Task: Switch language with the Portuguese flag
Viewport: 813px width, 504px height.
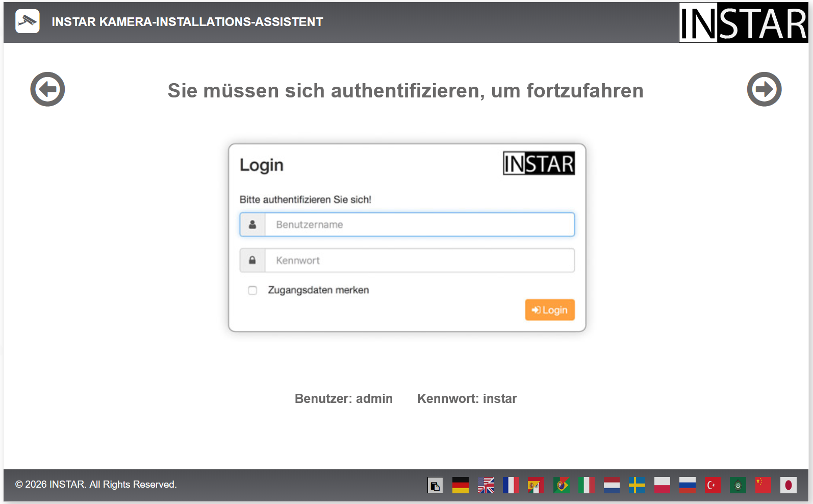Action: click(561, 485)
